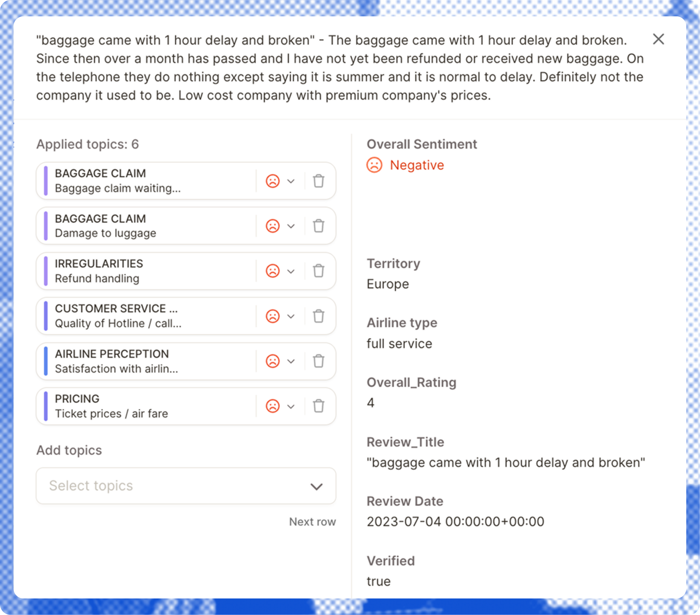Delete the Damage to luggage topic
This screenshot has height=615, width=700.
318,226
